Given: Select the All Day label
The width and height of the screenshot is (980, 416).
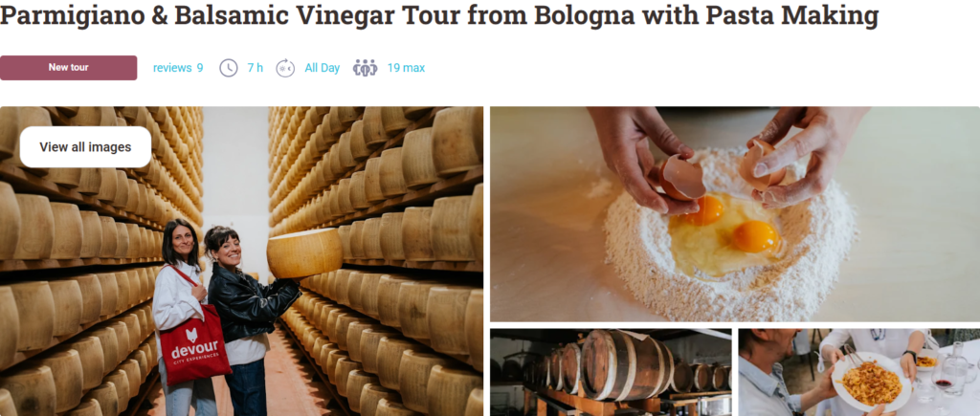Looking at the screenshot, I should (323, 68).
